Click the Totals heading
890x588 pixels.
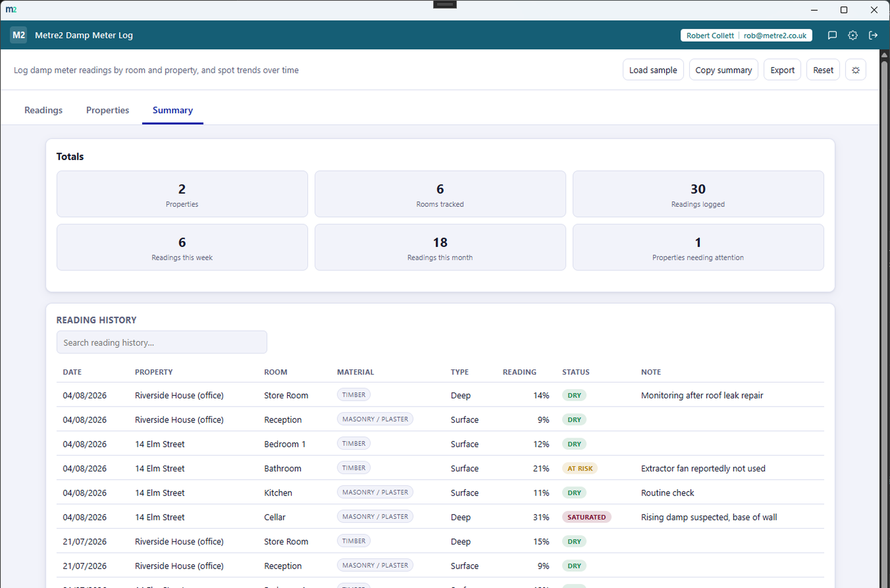pyautogui.click(x=70, y=157)
